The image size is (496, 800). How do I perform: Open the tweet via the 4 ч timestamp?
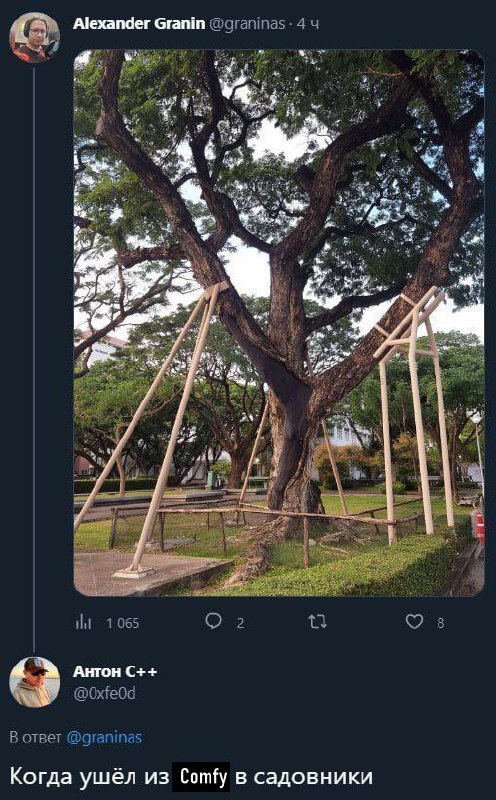(x=309, y=24)
